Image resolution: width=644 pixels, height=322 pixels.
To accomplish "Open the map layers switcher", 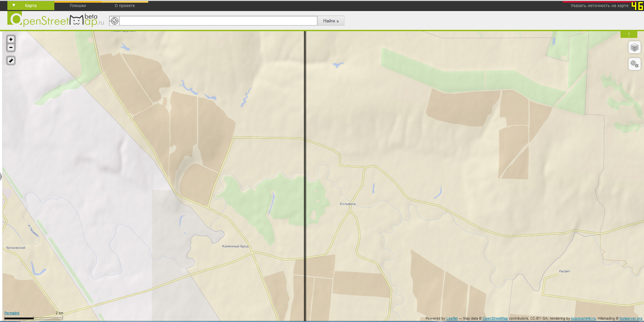I will click(634, 48).
